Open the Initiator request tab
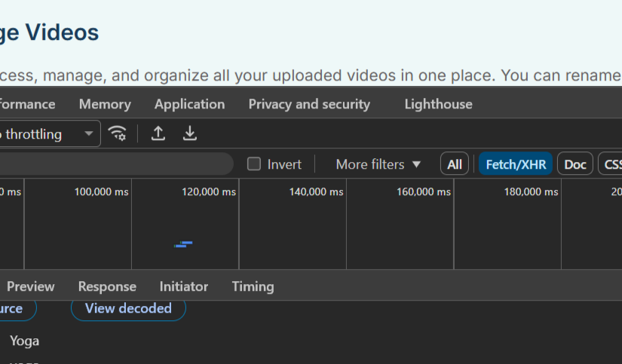Image resolution: width=622 pixels, height=364 pixels. [x=184, y=286]
